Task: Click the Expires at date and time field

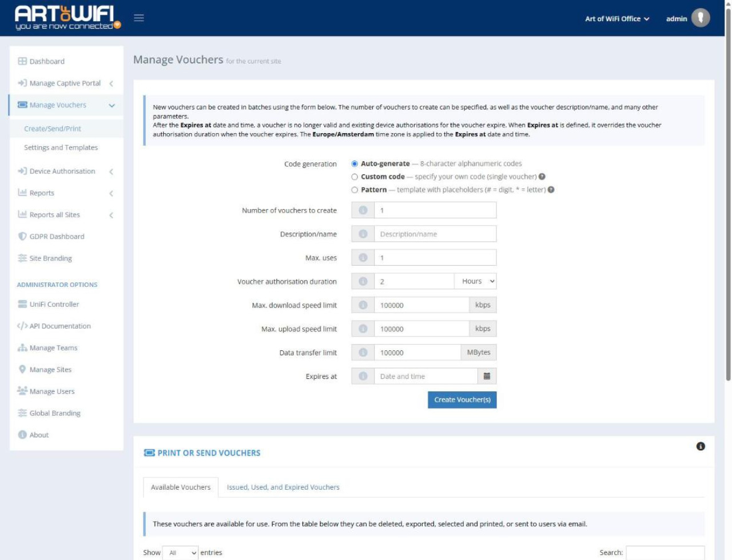Action: [x=425, y=376]
